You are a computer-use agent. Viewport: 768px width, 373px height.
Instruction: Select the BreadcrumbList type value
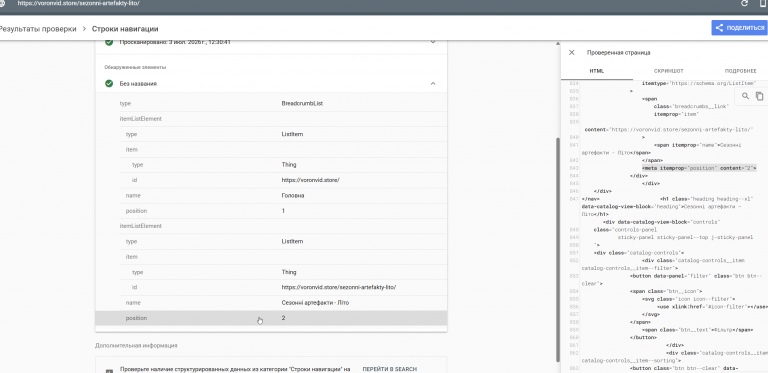(302, 104)
